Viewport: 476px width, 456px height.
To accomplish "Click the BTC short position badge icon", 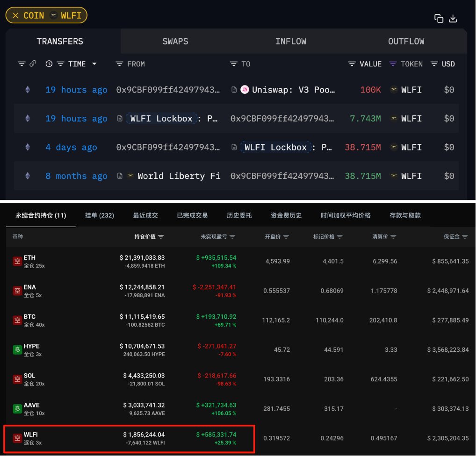I will pyautogui.click(x=17, y=320).
